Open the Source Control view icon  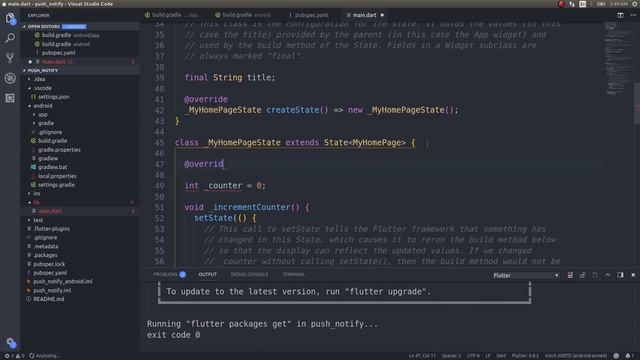(x=10, y=58)
